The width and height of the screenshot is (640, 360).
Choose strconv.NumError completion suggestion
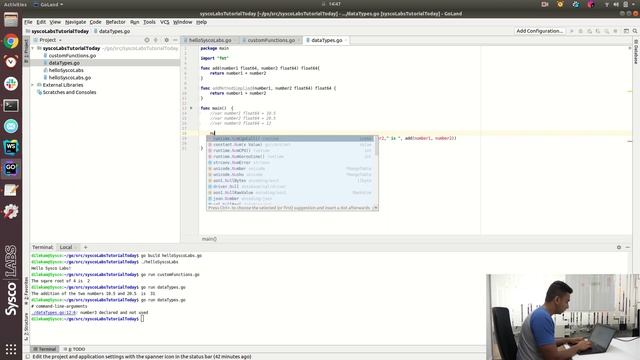pyautogui.click(x=290, y=162)
